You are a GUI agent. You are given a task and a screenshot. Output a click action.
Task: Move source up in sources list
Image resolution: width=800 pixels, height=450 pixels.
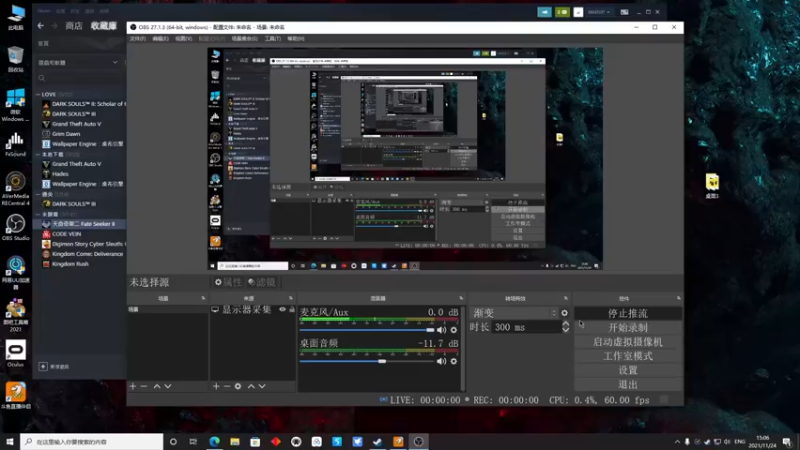(x=251, y=386)
